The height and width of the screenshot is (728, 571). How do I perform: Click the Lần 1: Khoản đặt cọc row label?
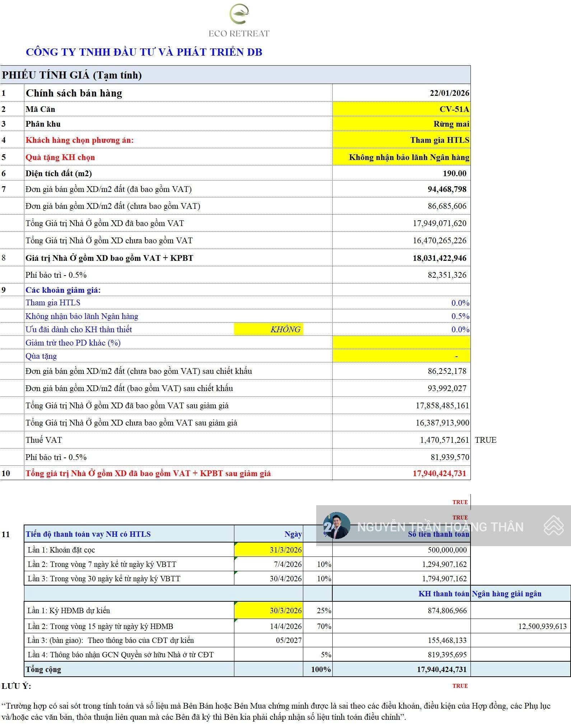pos(61,550)
